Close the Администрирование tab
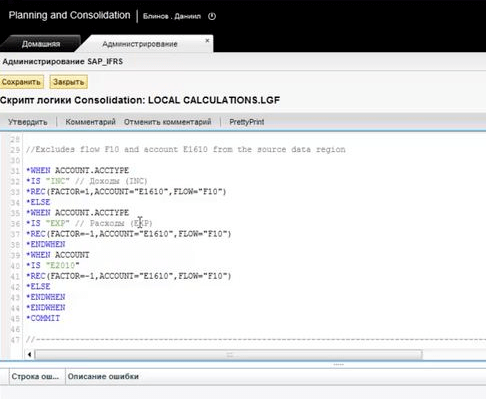Viewport: 486px width, 399px height. pos(207,40)
